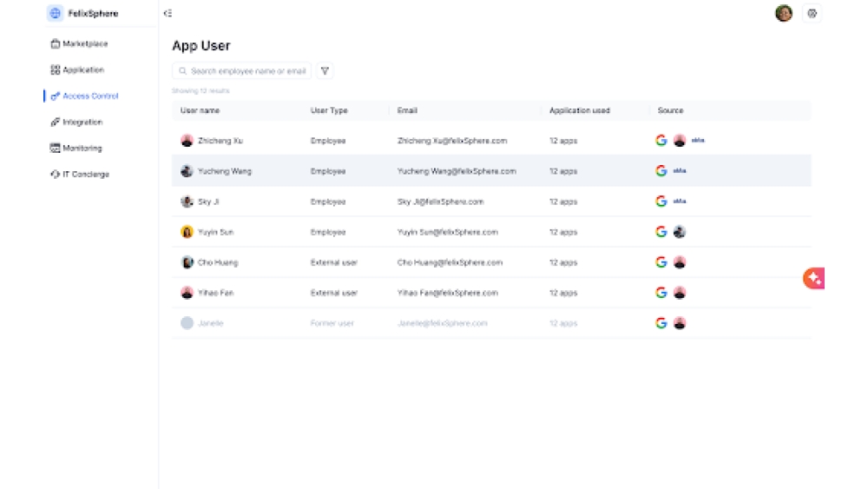
Task: Click Yuyin Sun's avatar thumbnail
Action: tap(187, 232)
